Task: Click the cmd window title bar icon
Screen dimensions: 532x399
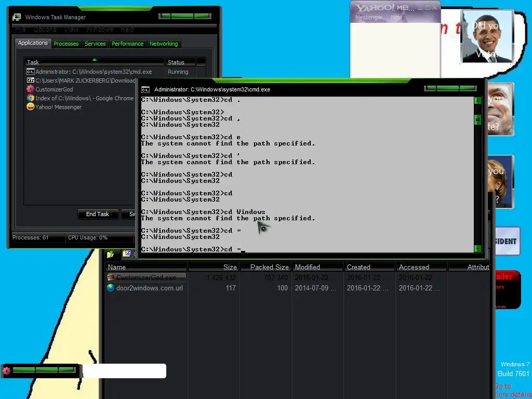Action: (x=145, y=89)
